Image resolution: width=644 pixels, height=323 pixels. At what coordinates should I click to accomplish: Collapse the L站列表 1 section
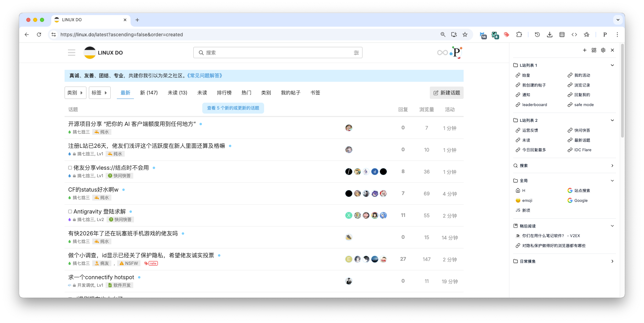612,65
